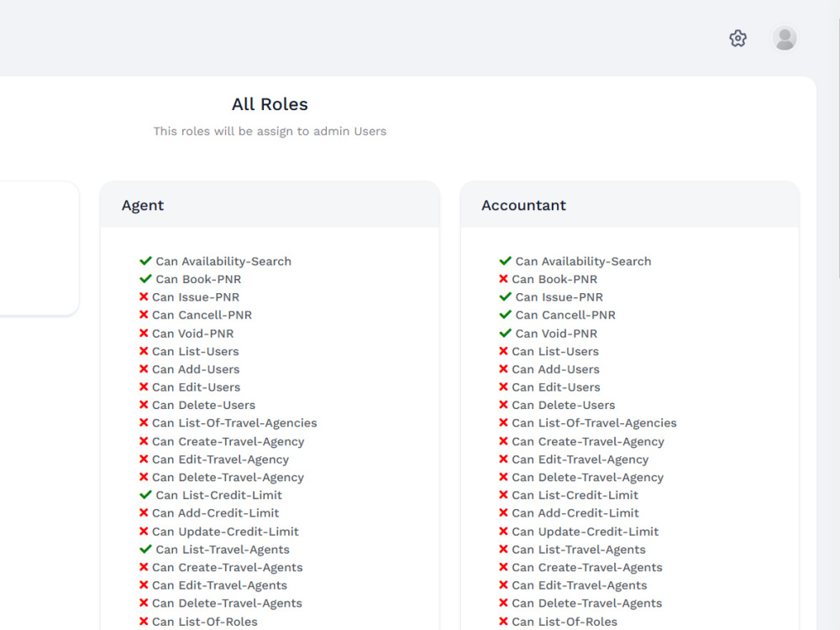Viewport: 840px width, 630px height.
Task: Click Agent's 'Can Delete-Travel-Agents' text
Action: point(227,603)
